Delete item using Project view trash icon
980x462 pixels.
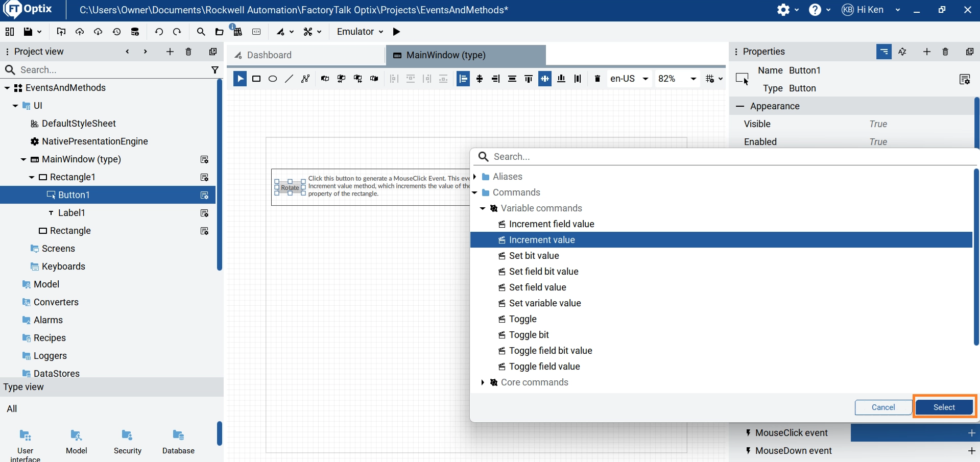pos(188,52)
